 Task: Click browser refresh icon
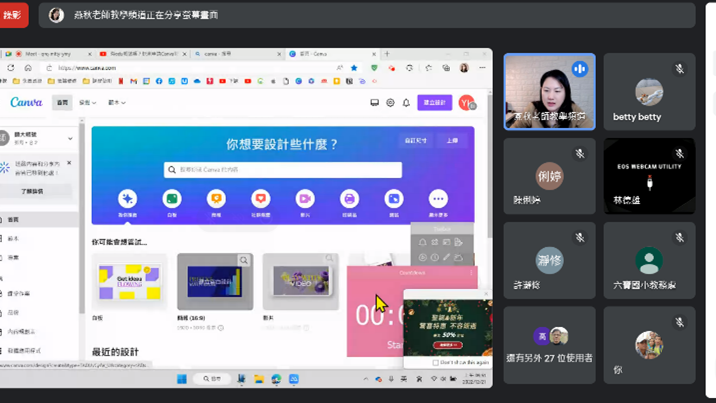tap(11, 68)
